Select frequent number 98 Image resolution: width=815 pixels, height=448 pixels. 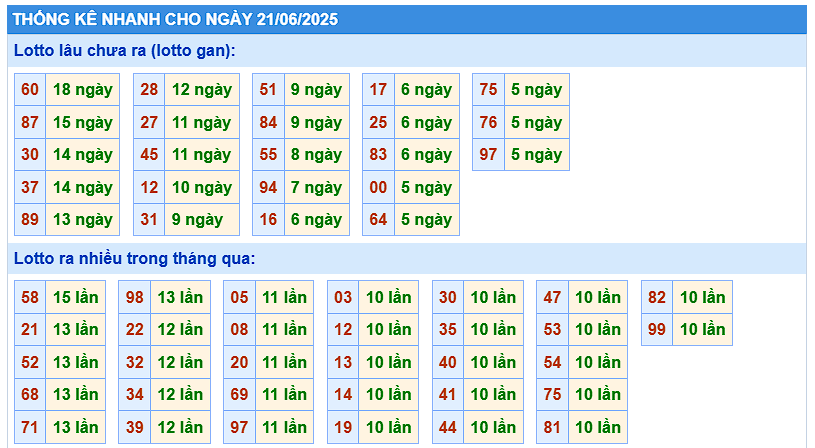[135, 297]
